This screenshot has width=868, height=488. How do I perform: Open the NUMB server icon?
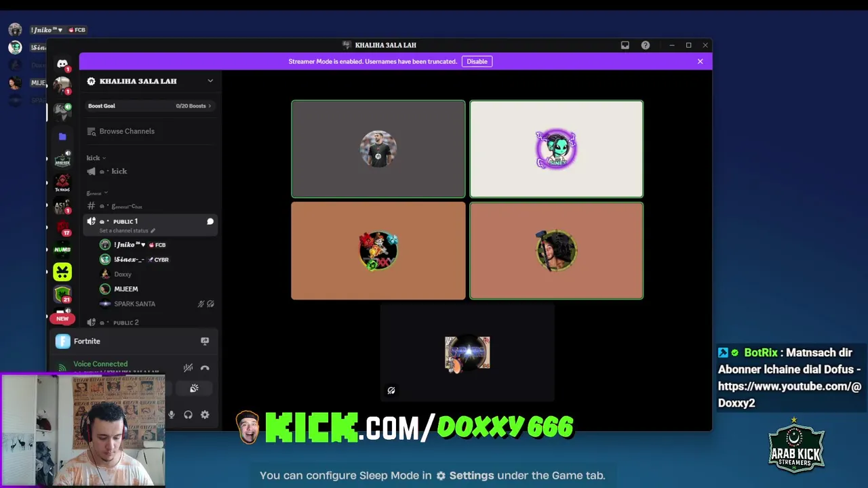(x=62, y=249)
